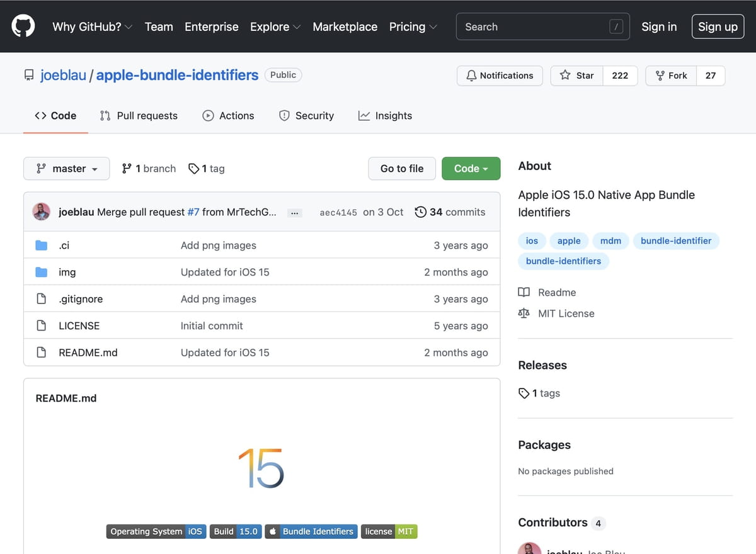The image size is (756, 554).
Task: Open the Security tab
Action: click(x=306, y=116)
